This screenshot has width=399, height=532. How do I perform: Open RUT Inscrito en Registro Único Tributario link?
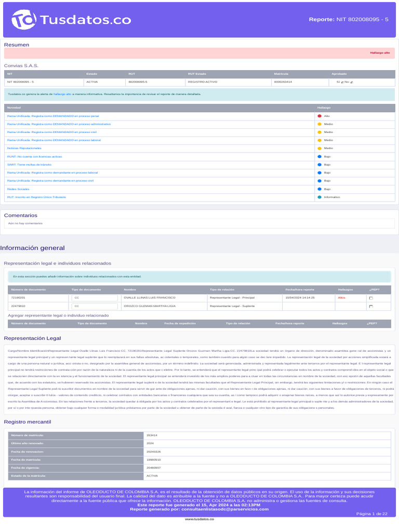37,197
